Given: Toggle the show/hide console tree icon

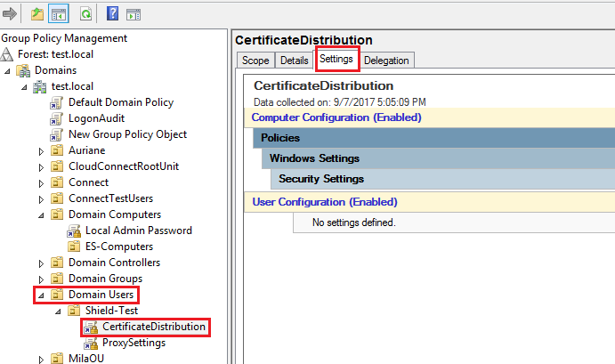Looking at the screenshot, I should coord(58,14).
